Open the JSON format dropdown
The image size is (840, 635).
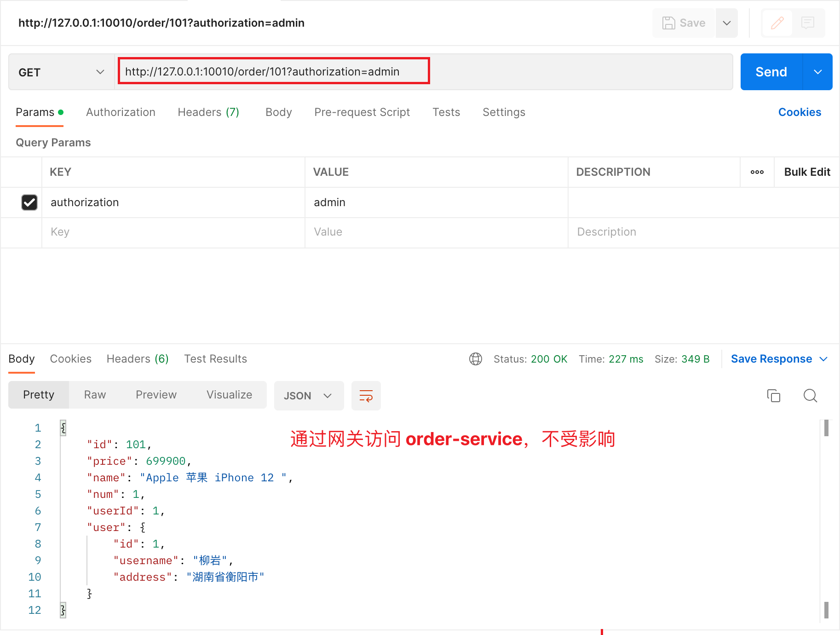(x=309, y=396)
